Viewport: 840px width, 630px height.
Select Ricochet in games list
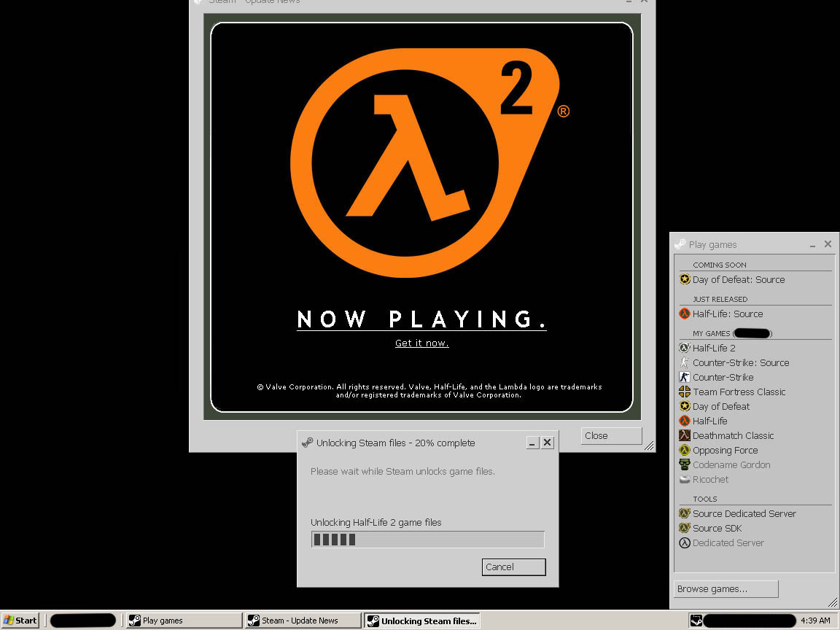[710, 479]
